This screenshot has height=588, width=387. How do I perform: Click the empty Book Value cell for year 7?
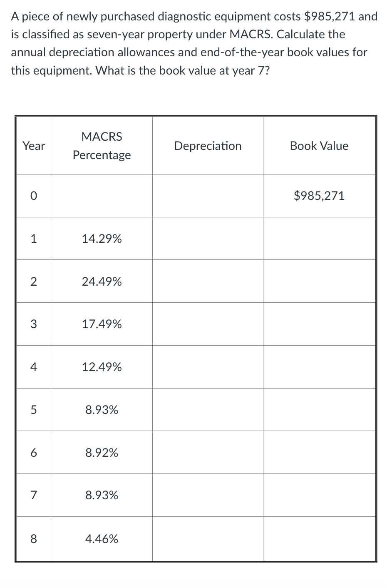(x=319, y=496)
